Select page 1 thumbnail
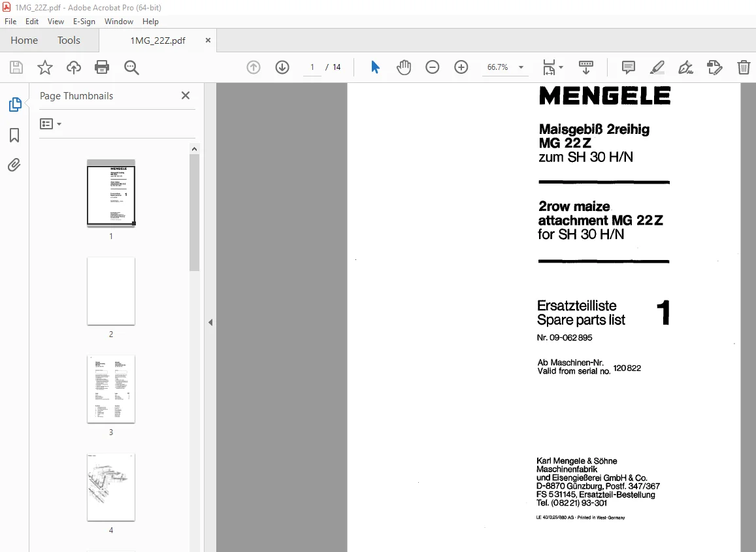Screen dimensions: 756x552 pos(111,193)
